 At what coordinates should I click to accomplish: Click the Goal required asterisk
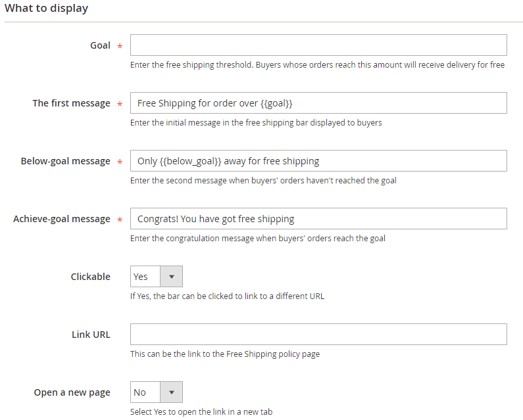120,46
